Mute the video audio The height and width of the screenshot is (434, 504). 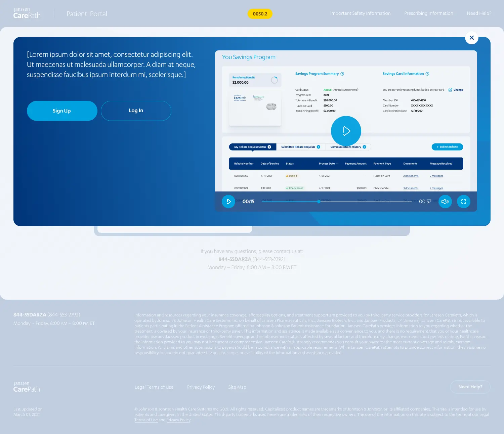445,202
